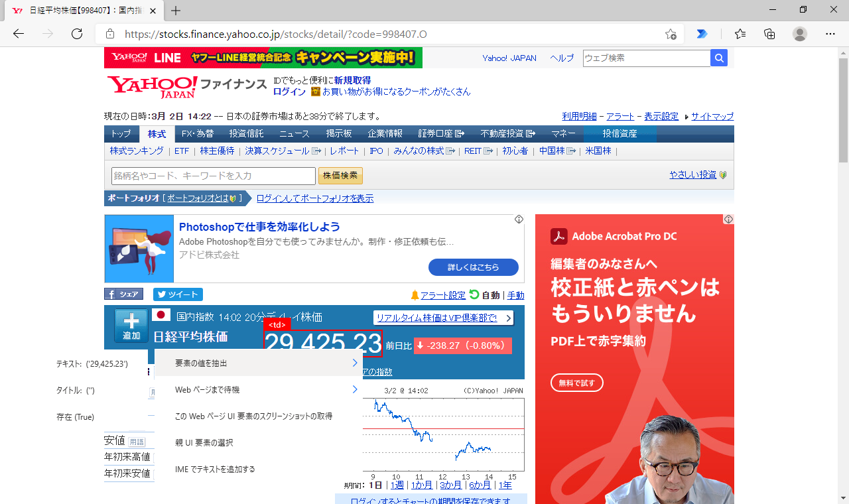Click the 無料で試す Acrobat ad button
Image resolution: width=849 pixels, height=504 pixels.
pyautogui.click(x=577, y=383)
